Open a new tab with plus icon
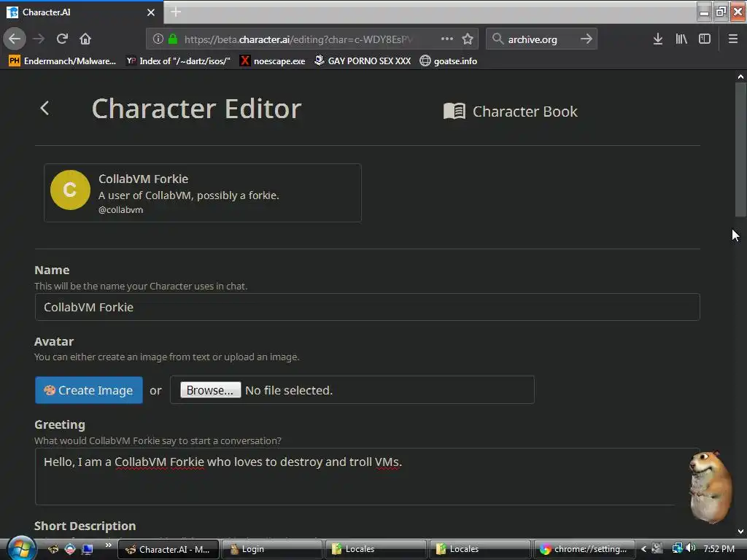The width and height of the screenshot is (747, 560). [x=176, y=12]
